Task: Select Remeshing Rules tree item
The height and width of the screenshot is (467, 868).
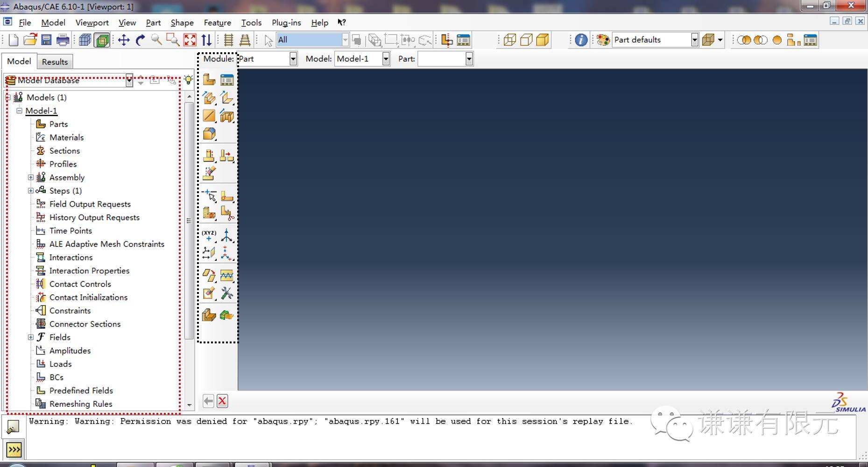Action: click(81, 404)
